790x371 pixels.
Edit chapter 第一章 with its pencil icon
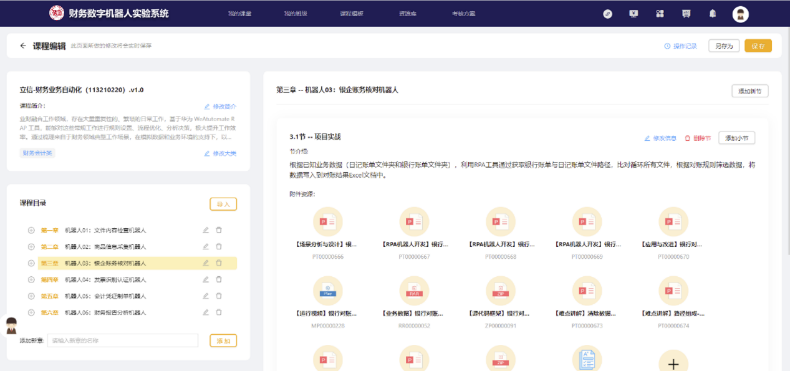tap(206, 230)
